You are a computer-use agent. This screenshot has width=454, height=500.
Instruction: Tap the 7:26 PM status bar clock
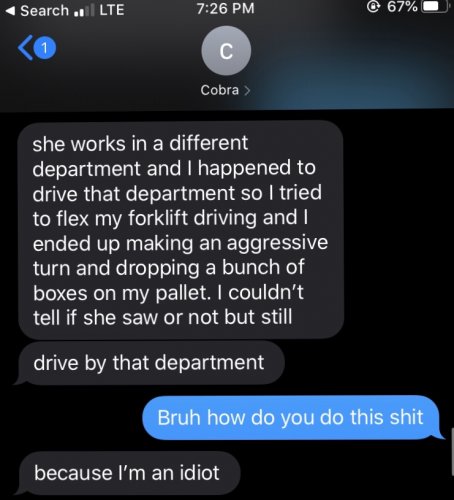click(225, 9)
